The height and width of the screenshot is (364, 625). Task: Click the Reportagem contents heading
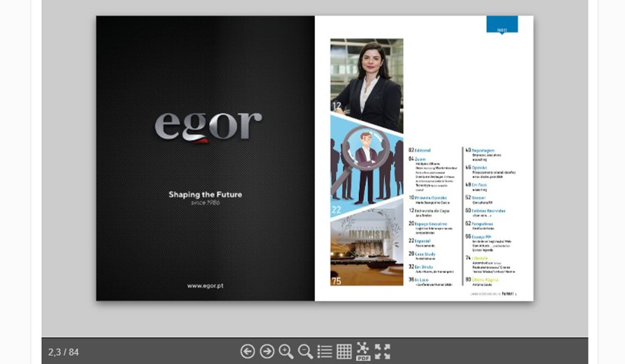pos(482,150)
